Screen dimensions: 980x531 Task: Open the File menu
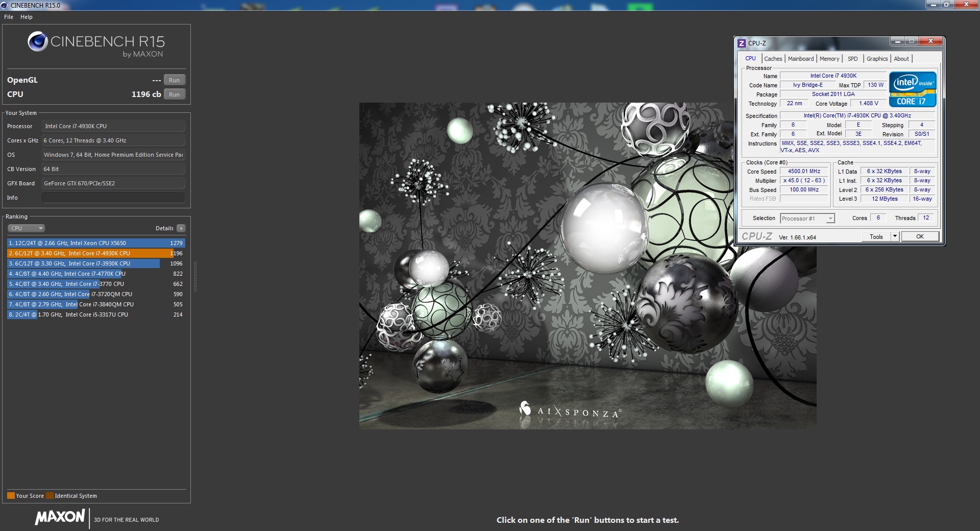[9, 17]
